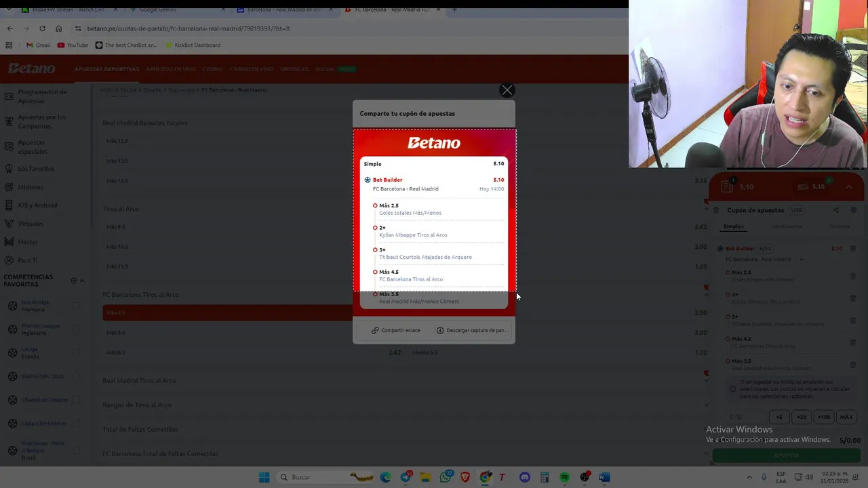This screenshot has height=488, width=868.
Task: Select LaLiga España competition
Action: [x=30, y=352]
